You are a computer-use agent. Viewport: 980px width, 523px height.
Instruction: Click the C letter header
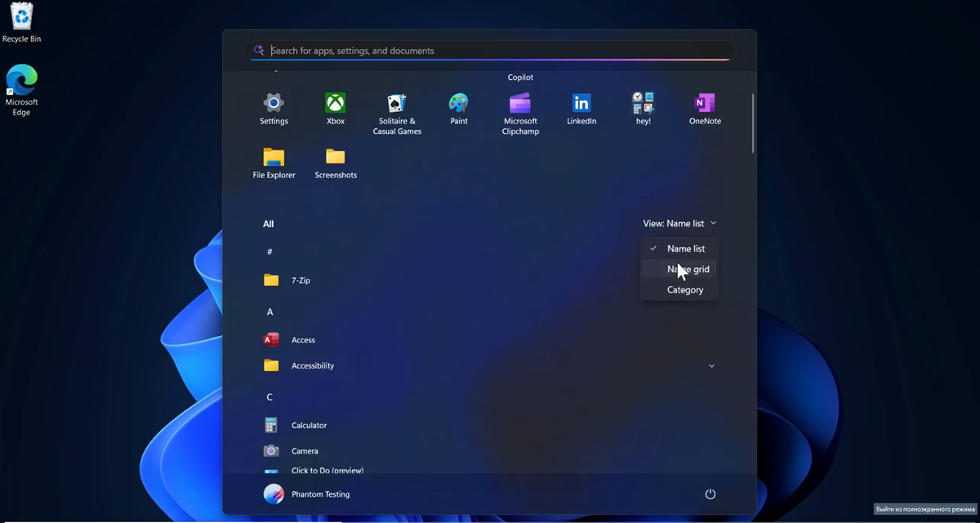click(269, 397)
